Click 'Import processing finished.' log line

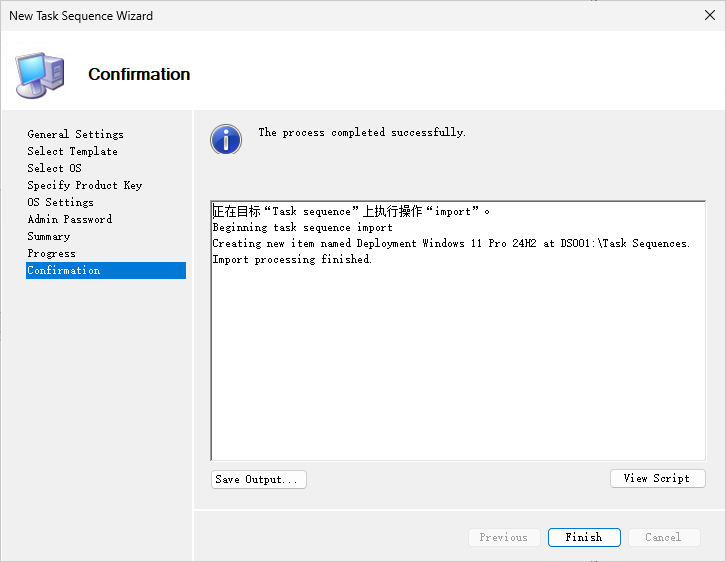click(292, 259)
